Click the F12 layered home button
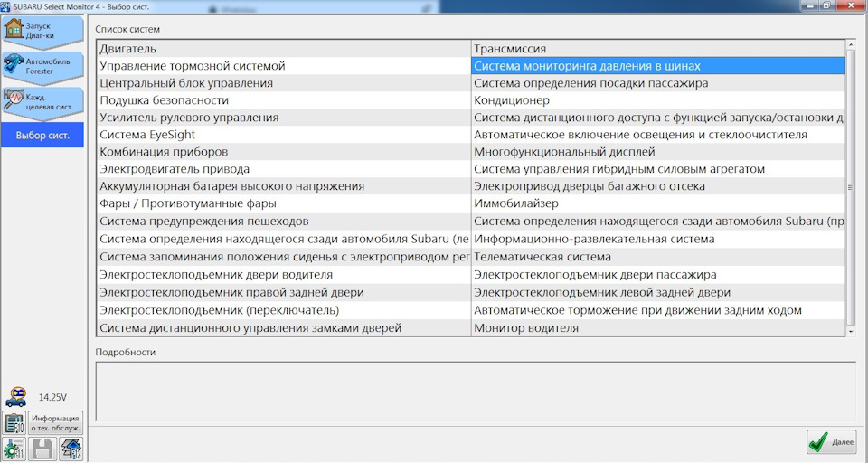 [71, 449]
